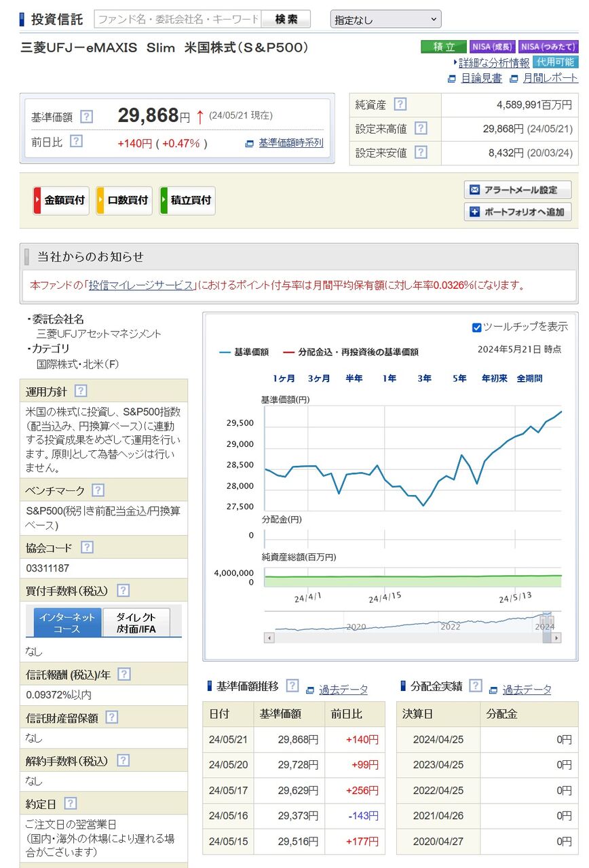Select 全期間 chart period
The image size is (589, 868).
click(529, 378)
